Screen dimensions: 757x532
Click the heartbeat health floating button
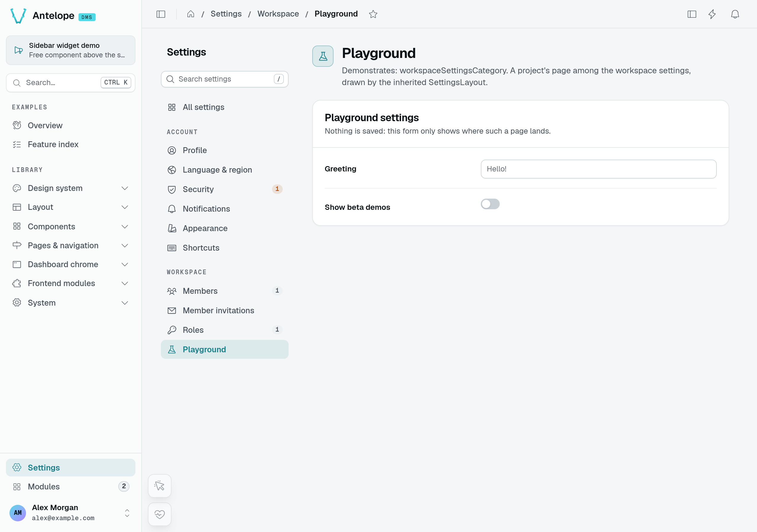point(160,514)
